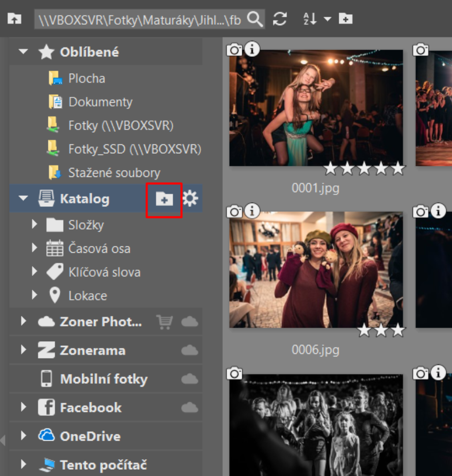Select the 0001.jpg thumbnail
The image size is (452, 476).
click(x=316, y=108)
